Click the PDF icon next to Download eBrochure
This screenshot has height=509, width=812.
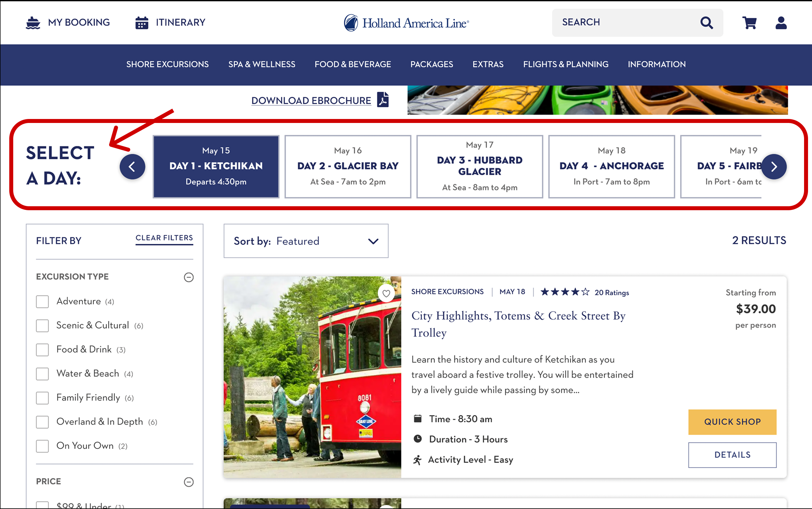pyautogui.click(x=383, y=99)
